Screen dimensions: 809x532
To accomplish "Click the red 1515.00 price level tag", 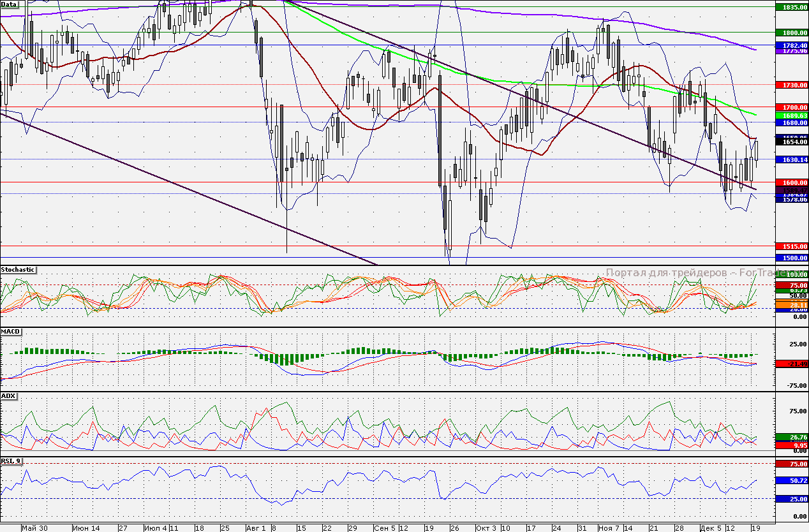I will coord(791,246).
